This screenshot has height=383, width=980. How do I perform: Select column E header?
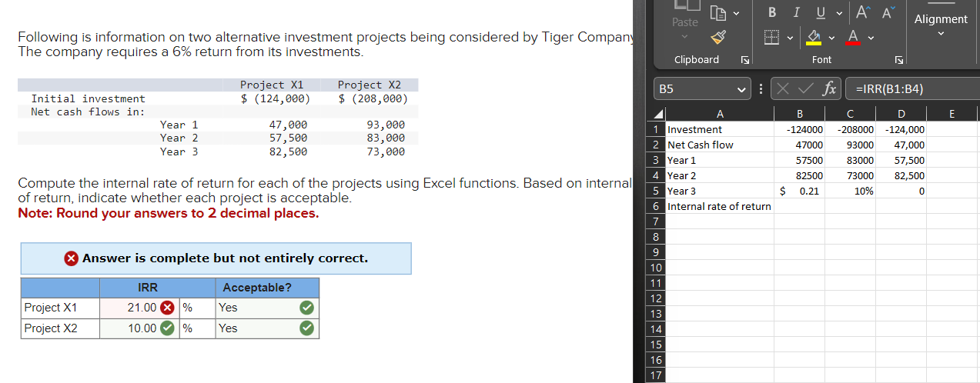coord(952,115)
